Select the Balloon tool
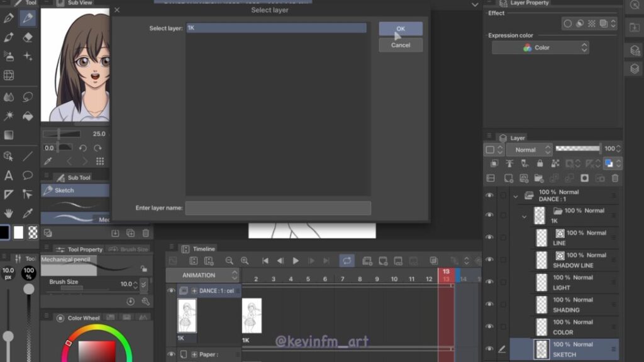Image resolution: width=644 pixels, height=362 pixels. pyautogui.click(x=28, y=175)
